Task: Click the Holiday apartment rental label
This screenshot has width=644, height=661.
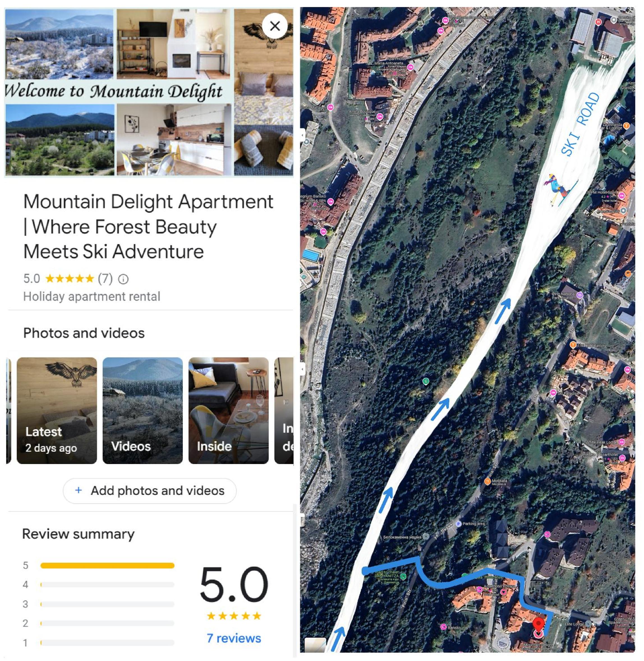Action: pos(92,297)
